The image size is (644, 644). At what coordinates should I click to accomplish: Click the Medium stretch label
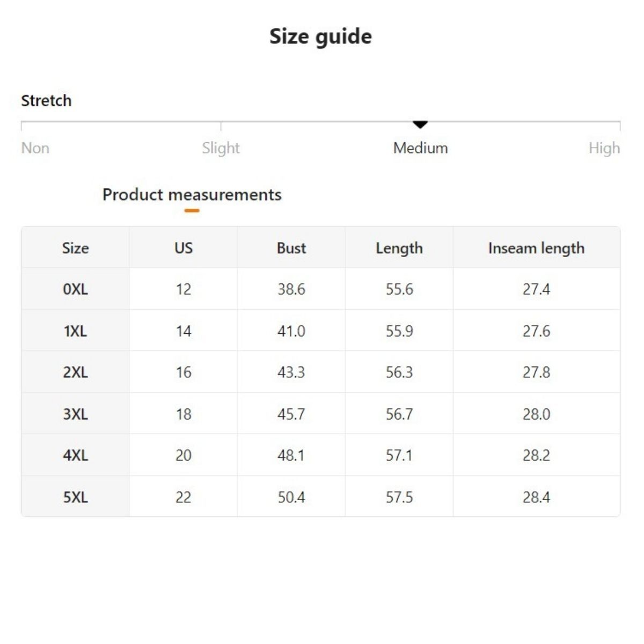[x=420, y=148]
